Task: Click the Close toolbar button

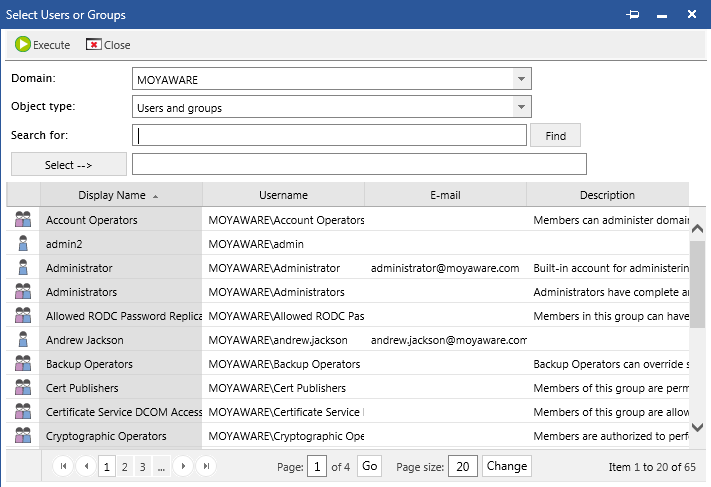Action: click(108, 45)
